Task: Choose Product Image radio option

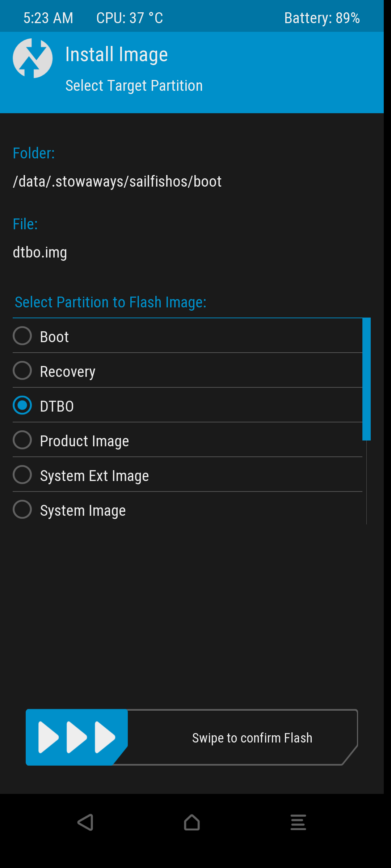Action: point(22,440)
